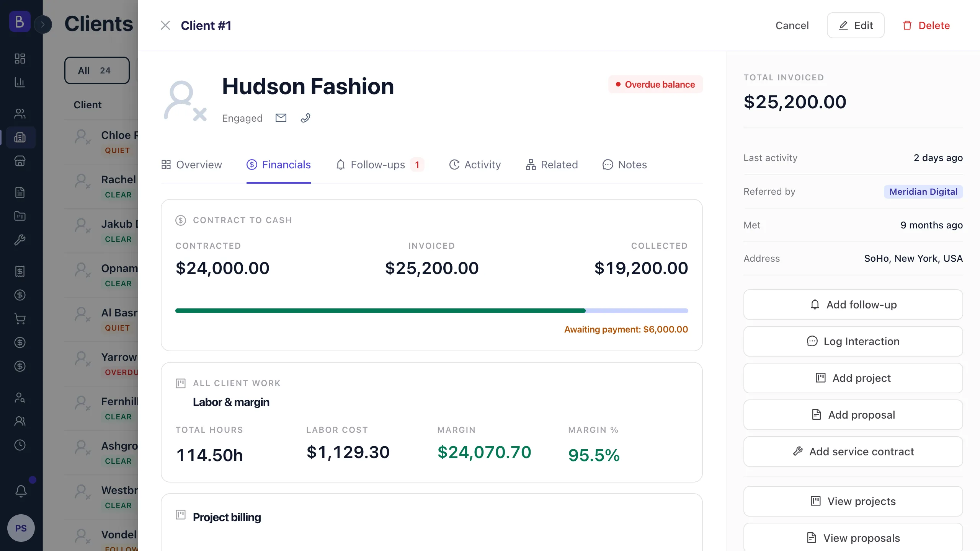The image size is (980, 551).
Task: Open the wrench service icon in sidebar
Action: (20, 240)
